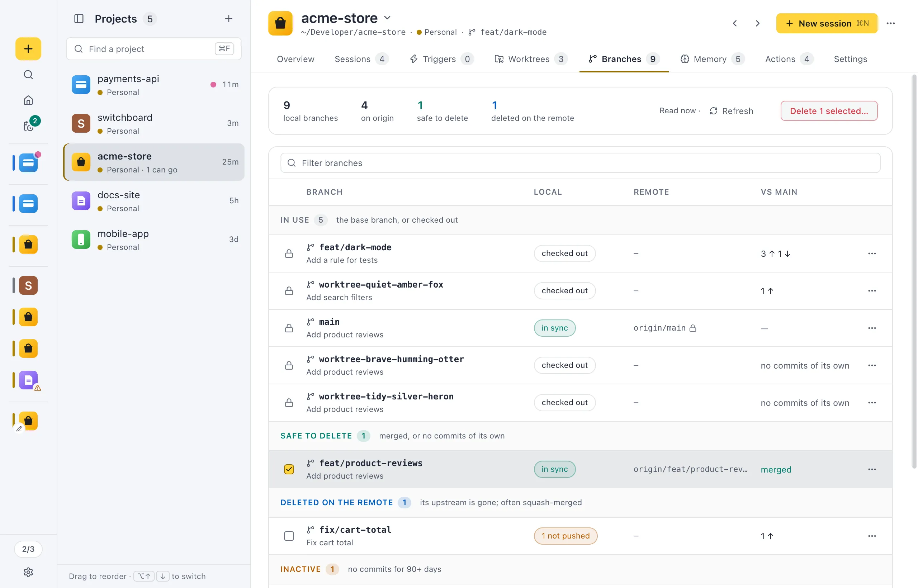This screenshot has height=588, width=918.
Task: Open settings gear at the rail bottom
Action: 28,572
